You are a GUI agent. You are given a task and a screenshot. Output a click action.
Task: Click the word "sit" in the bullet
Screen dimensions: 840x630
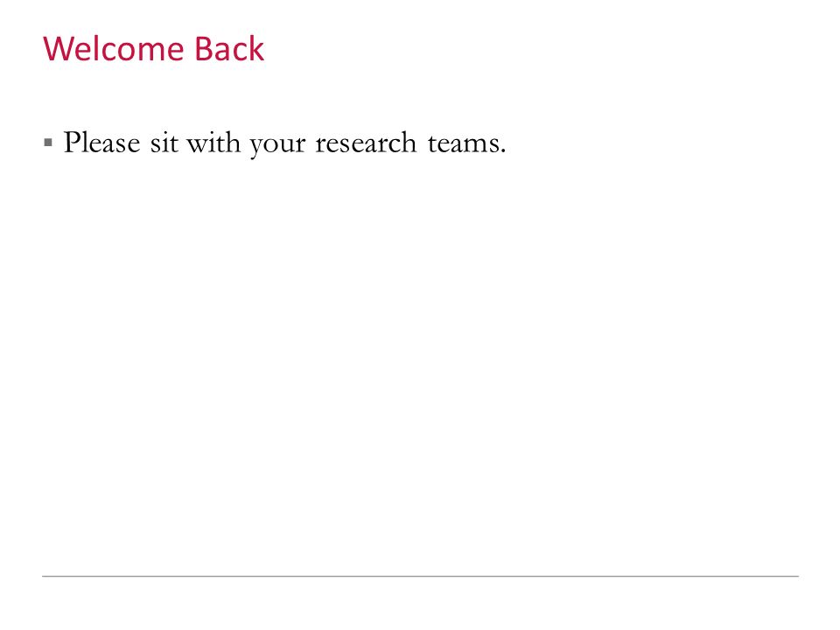[164, 143]
